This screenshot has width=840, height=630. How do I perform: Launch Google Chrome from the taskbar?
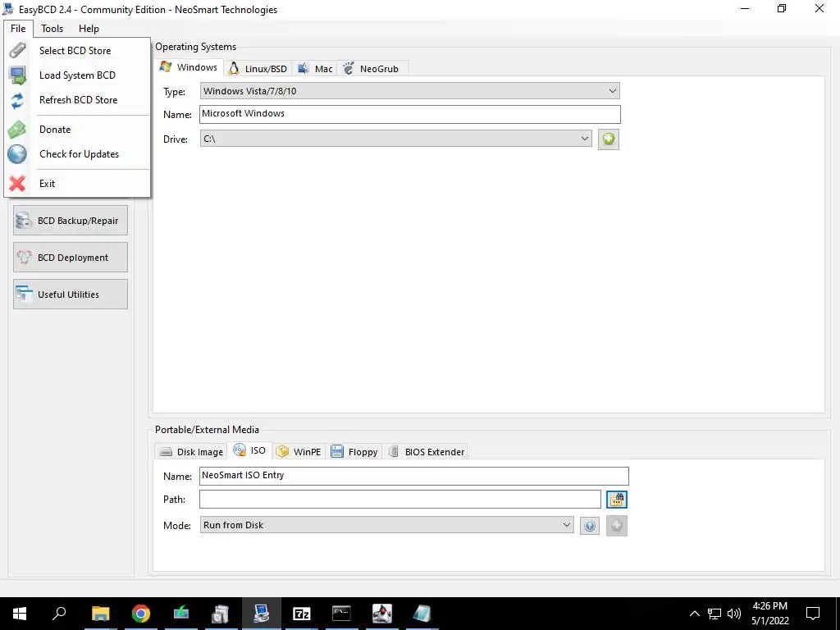141,614
